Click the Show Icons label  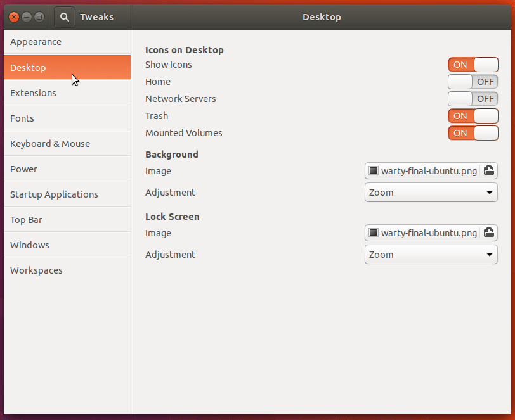(169, 65)
